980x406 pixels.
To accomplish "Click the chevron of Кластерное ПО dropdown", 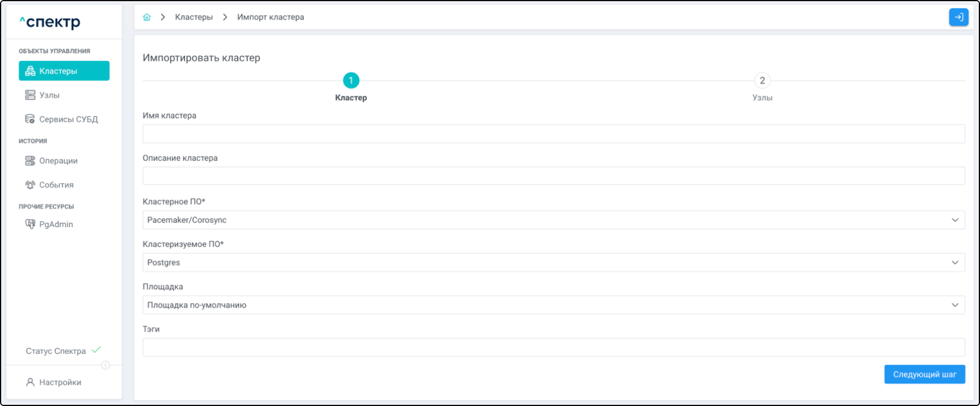I will click(x=955, y=220).
